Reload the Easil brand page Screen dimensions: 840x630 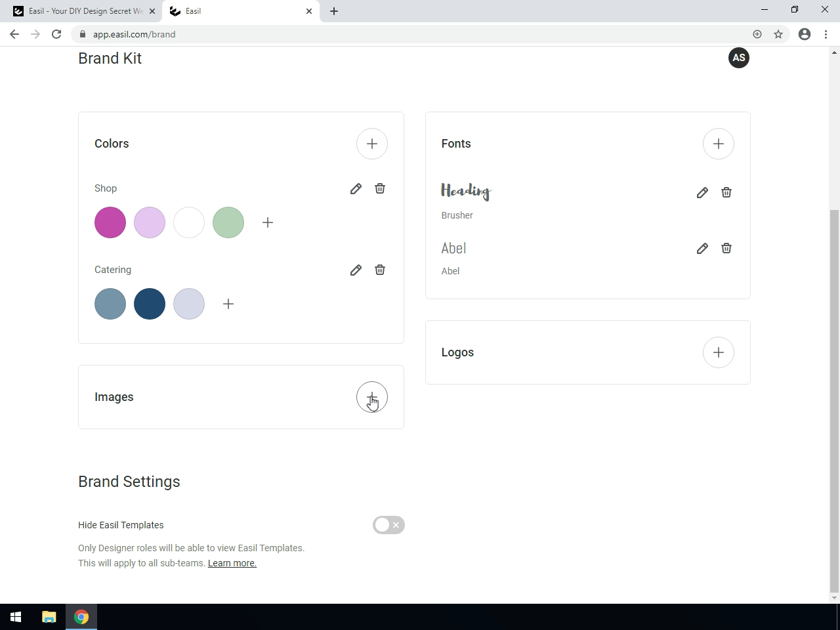coord(56,34)
